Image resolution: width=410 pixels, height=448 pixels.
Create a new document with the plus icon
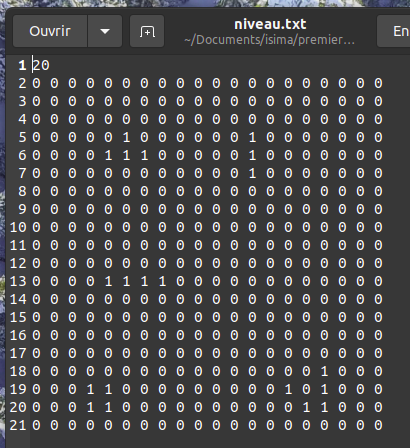(147, 31)
